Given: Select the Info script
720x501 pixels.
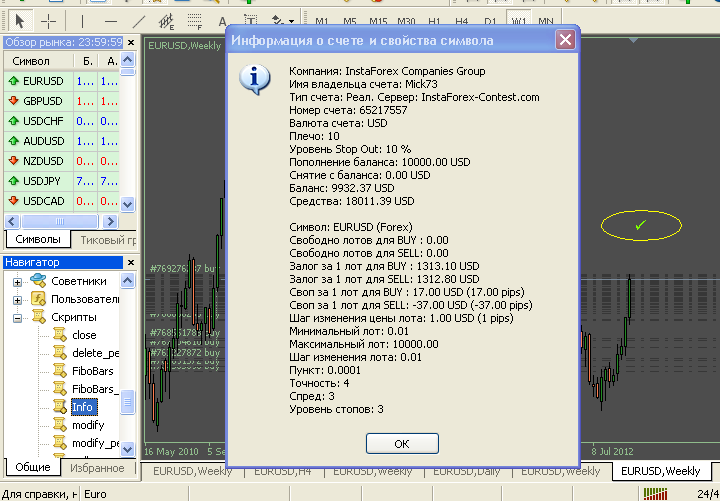Looking at the screenshot, I should click(82, 407).
